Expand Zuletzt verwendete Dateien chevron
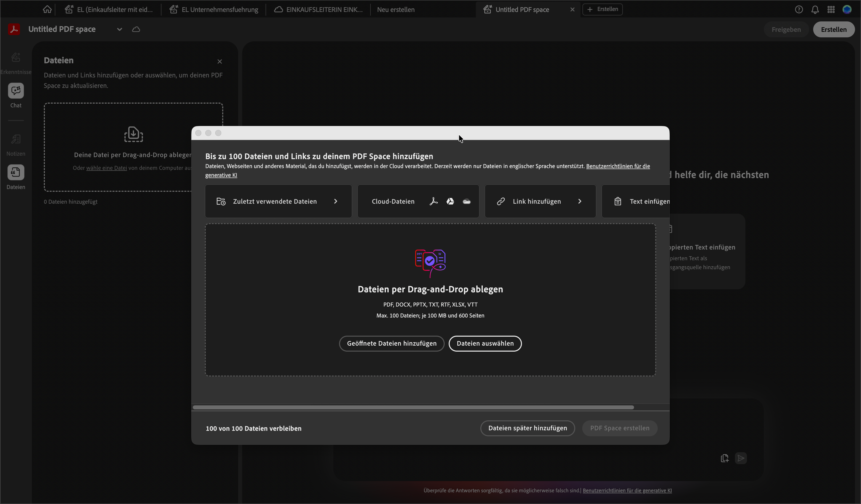The width and height of the screenshot is (861, 504). tap(336, 201)
